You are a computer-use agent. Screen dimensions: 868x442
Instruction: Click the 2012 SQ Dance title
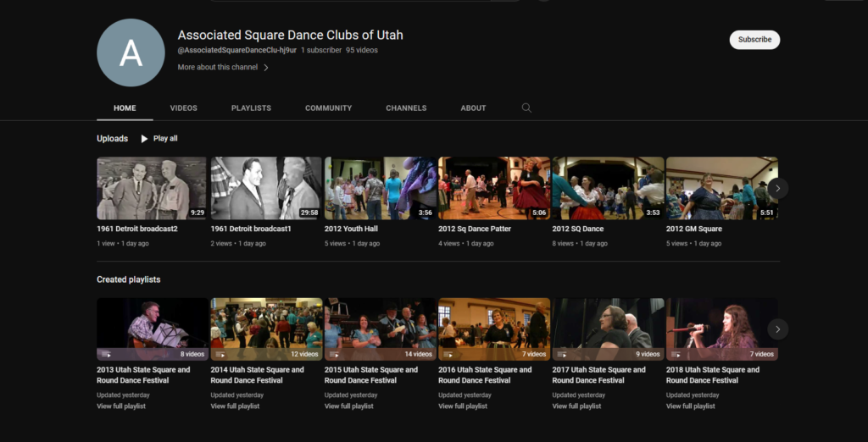578,229
